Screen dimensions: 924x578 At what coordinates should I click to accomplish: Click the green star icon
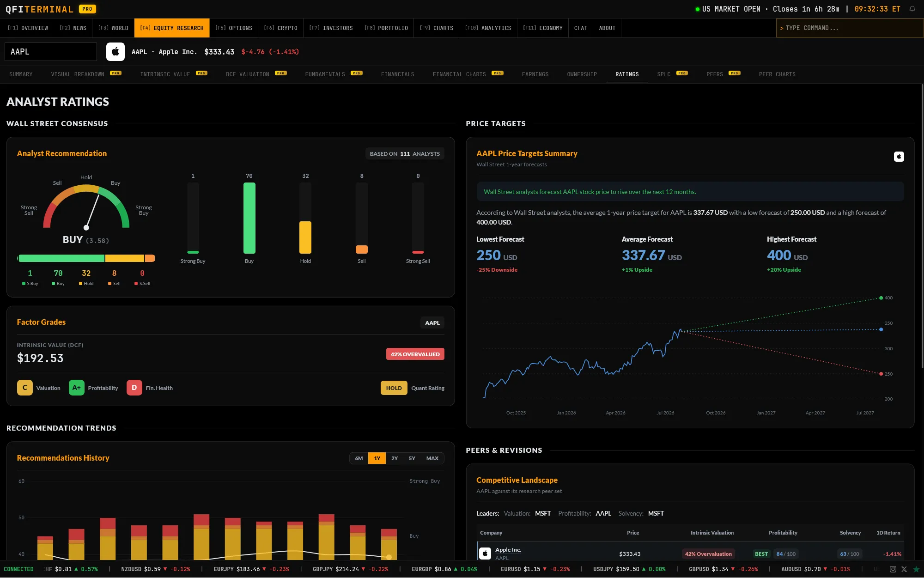pyautogui.click(x=916, y=569)
